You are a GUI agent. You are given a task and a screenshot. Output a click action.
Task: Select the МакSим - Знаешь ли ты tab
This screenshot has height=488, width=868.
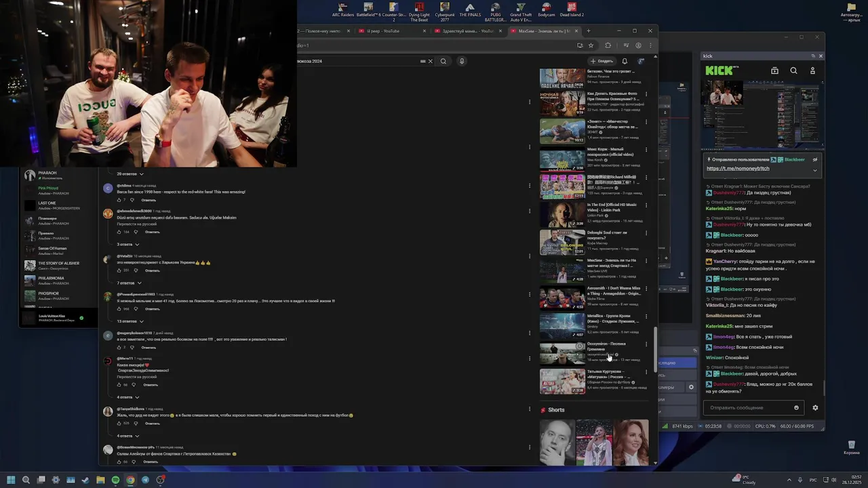pos(544,30)
